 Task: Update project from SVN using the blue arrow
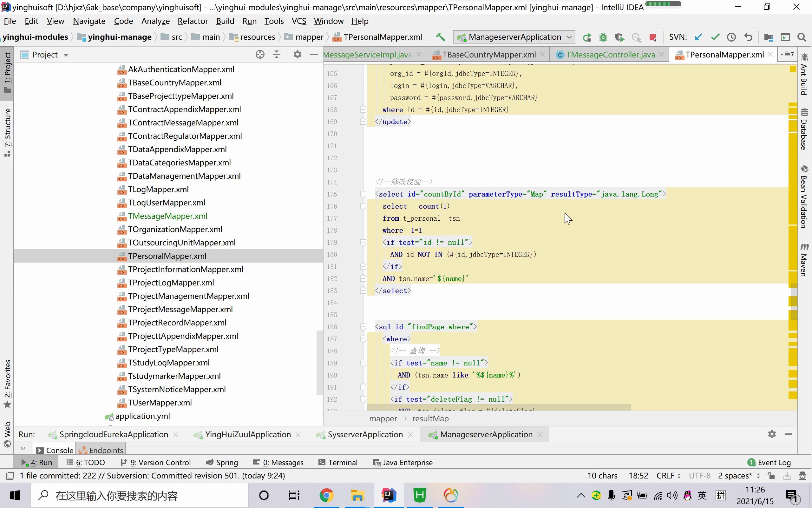tap(698, 37)
